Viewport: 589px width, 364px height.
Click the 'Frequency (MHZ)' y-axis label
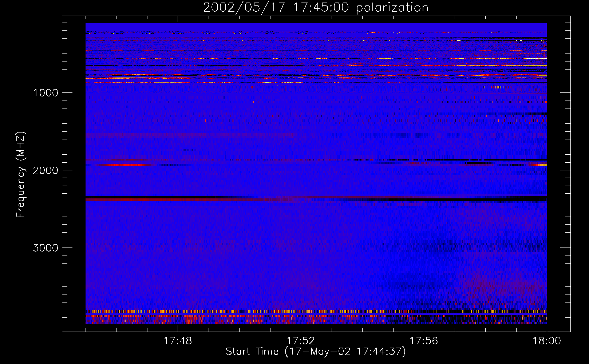coord(21,175)
